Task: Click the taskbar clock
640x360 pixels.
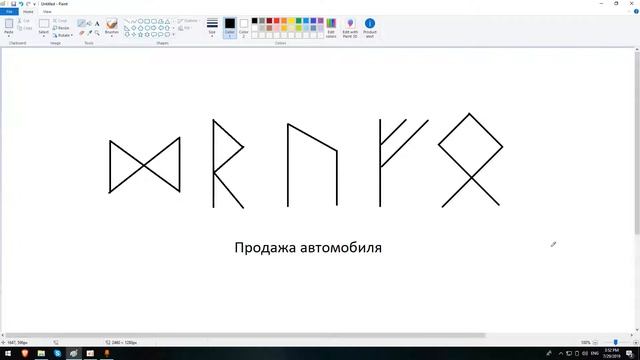Action: (x=612, y=353)
